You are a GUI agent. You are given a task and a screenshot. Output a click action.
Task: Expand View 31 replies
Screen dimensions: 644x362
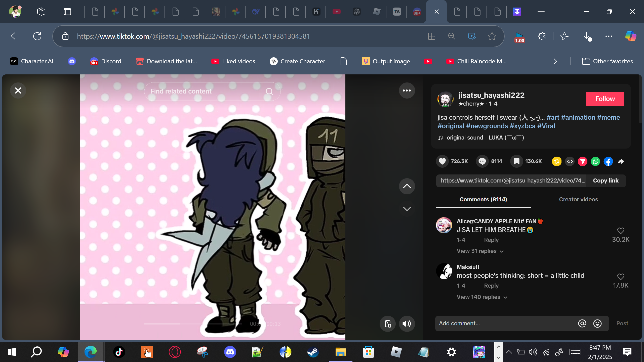[x=480, y=251]
